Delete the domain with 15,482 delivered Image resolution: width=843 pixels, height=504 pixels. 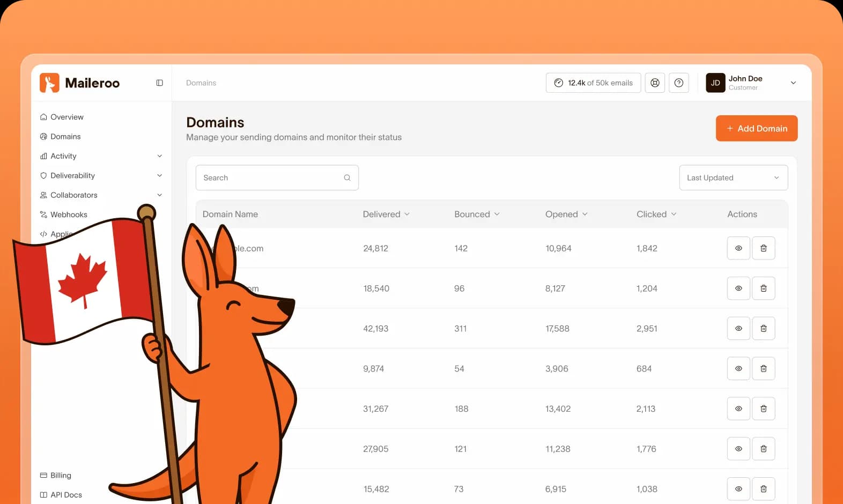[x=764, y=489]
